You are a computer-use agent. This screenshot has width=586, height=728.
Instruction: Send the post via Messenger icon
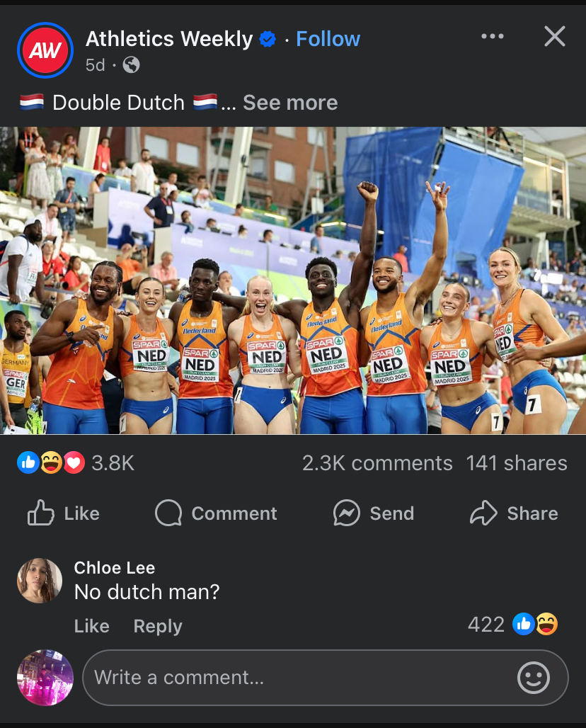point(374,513)
